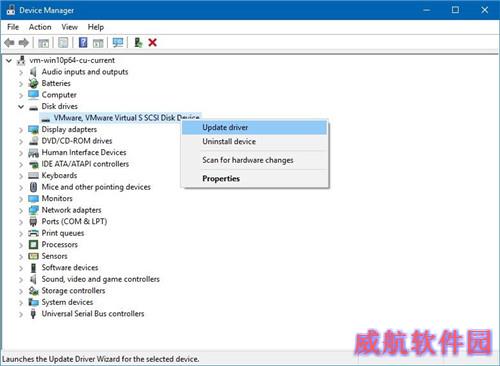Click the Ports (COM & LPT) icon

click(x=33, y=222)
